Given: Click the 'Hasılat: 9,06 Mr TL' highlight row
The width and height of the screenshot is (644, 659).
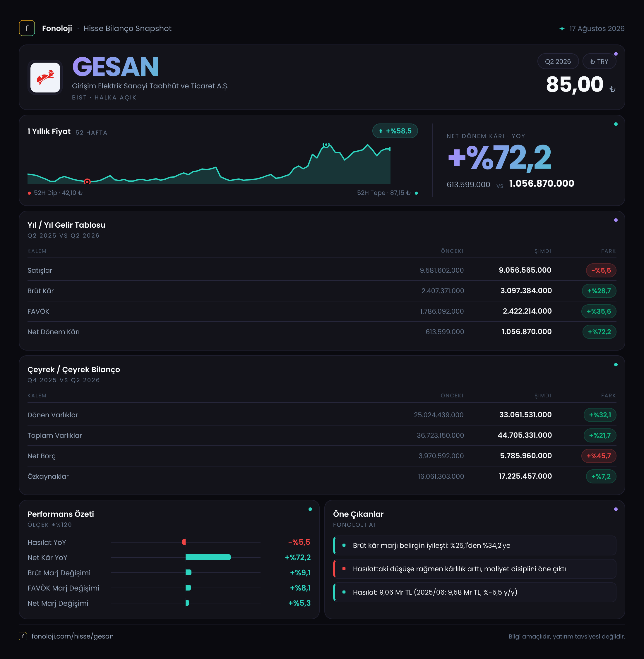Looking at the screenshot, I should point(475,592).
